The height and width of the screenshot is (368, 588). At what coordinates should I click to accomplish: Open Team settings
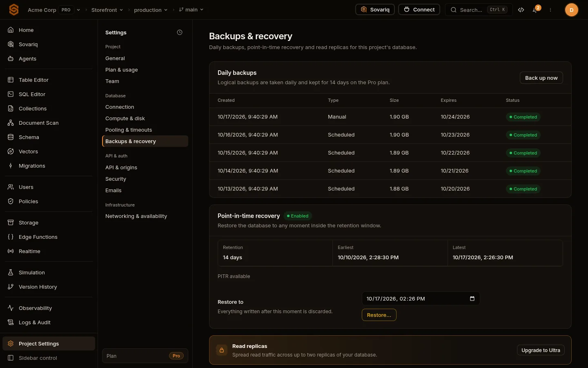coord(145,81)
